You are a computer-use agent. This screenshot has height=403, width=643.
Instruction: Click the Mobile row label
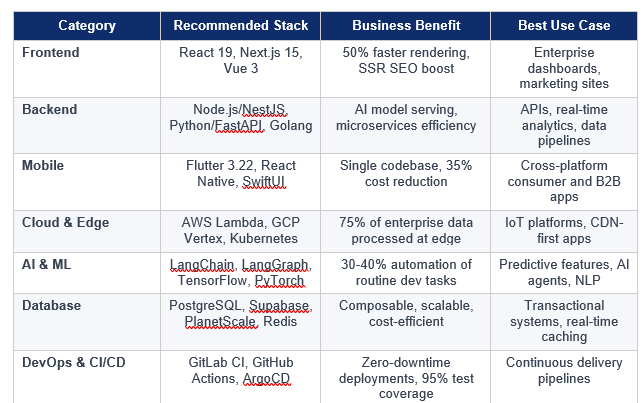[x=44, y=165]
